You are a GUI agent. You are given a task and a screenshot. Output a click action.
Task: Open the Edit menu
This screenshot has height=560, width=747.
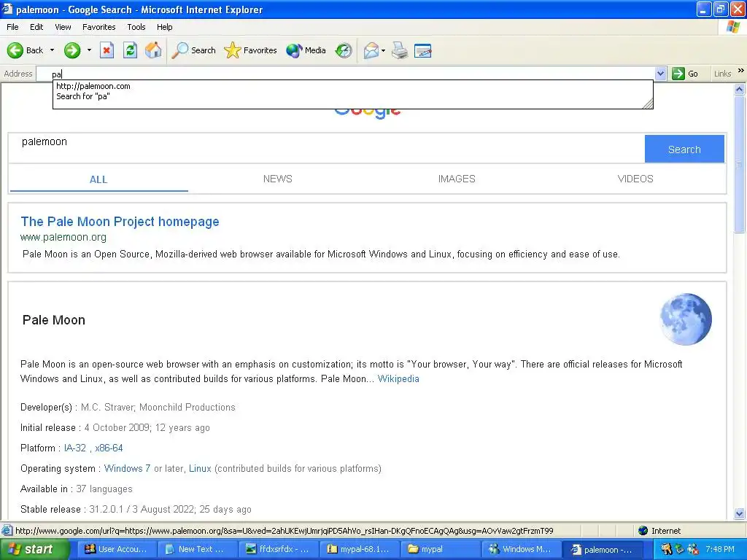36,27
